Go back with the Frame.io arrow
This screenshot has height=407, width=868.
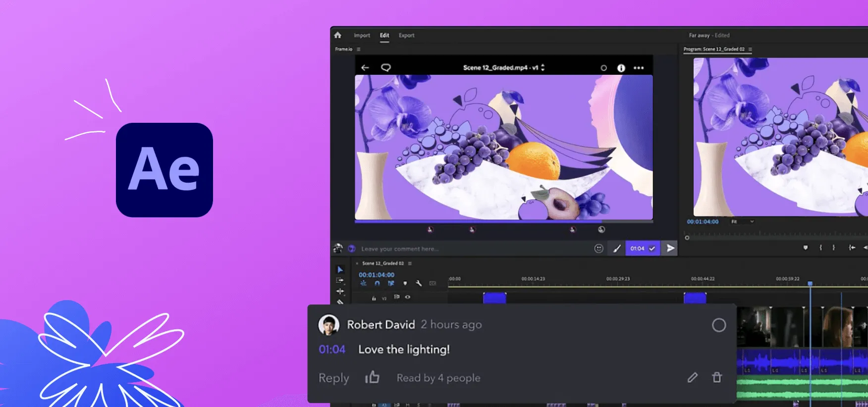point(365,68)
